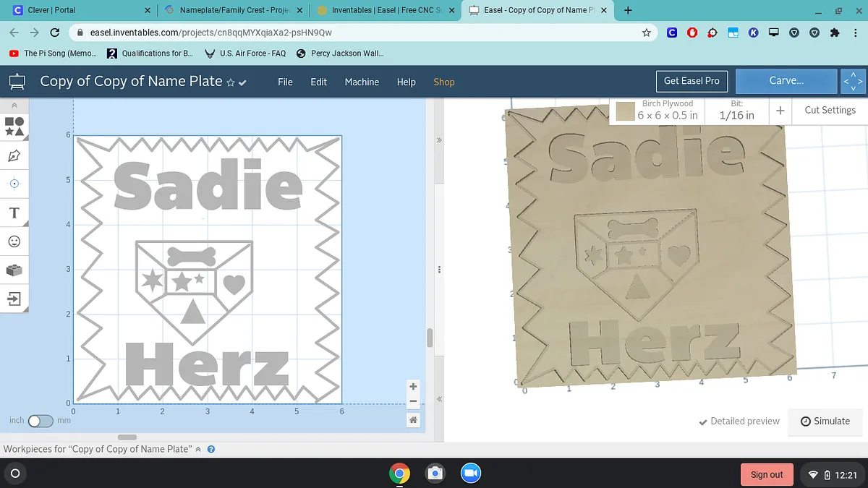Viewport: 868px width, 488px height.
Task: Add another bit with plus icon
Action: 780,111
